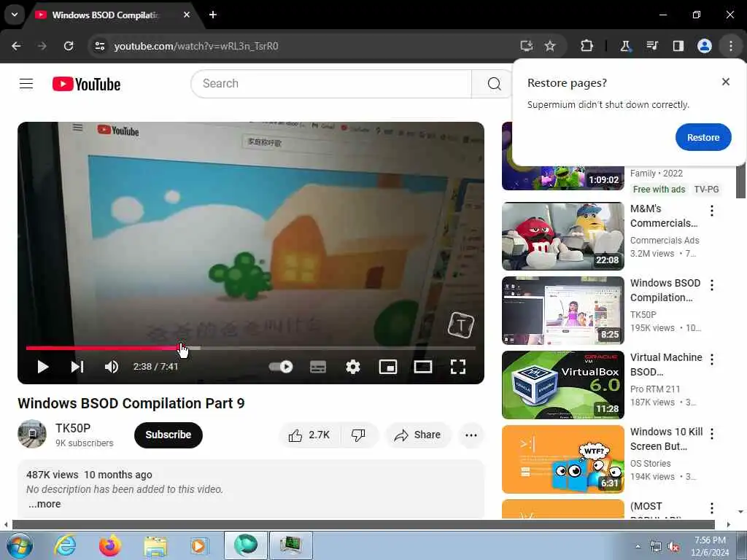Viewport: 747px width, 560px height.
Task: Mute the video volume speaker icon
Action: (112, 367)
